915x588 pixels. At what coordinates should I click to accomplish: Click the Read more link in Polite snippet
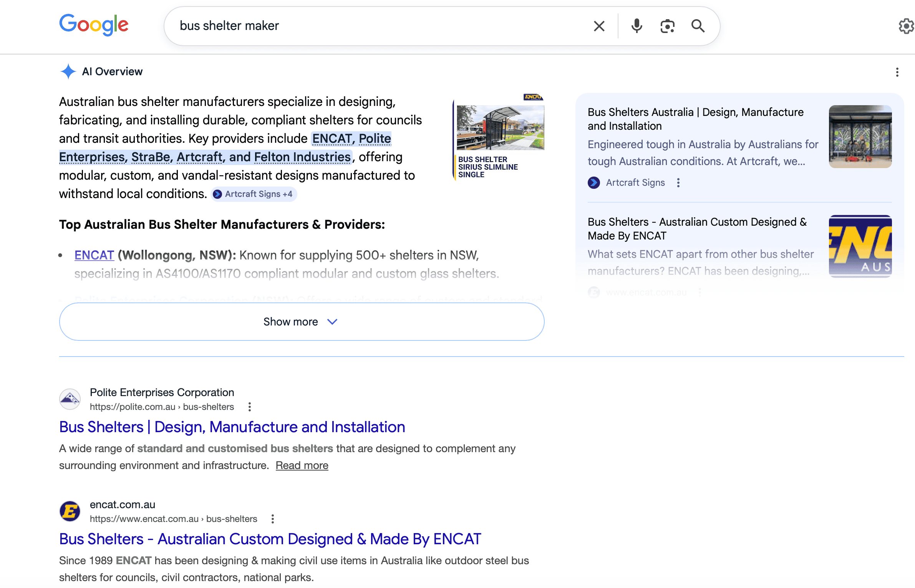tap(302, 466)
